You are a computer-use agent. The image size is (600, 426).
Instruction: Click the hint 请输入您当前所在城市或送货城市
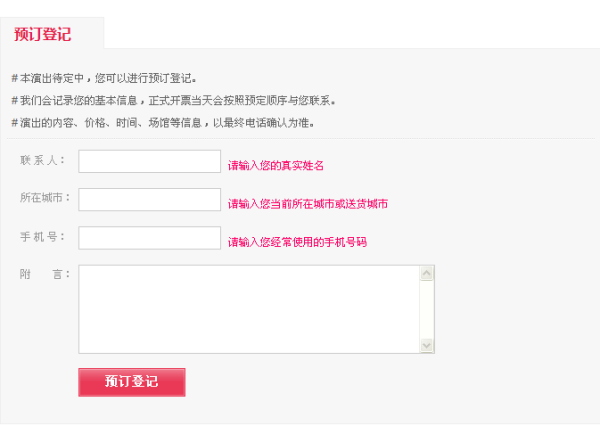tap(308, 204)
